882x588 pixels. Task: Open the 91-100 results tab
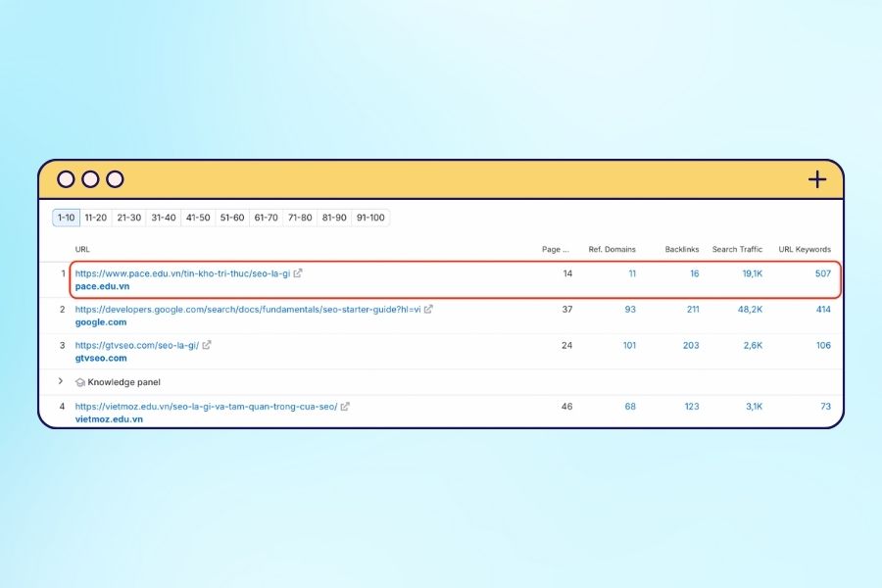click(x=370, y=218)
